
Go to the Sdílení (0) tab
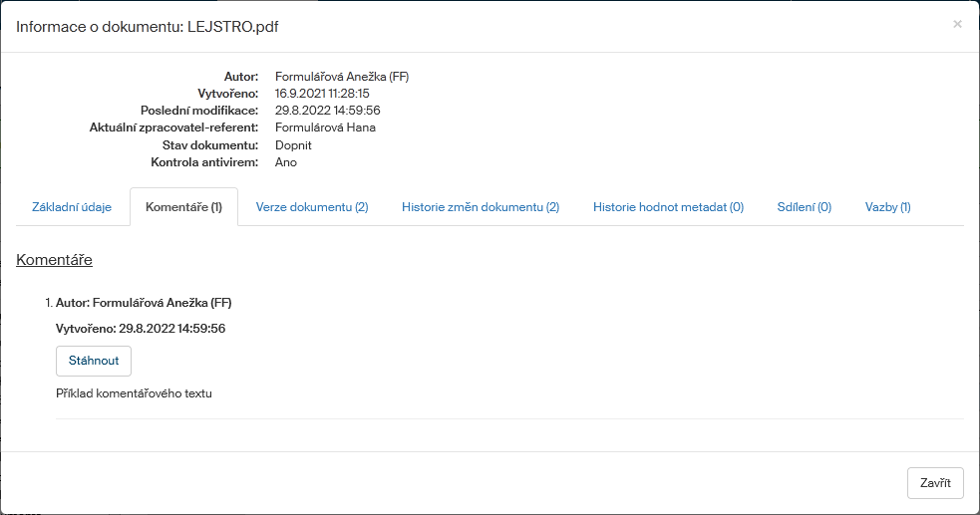click(804, 207)
